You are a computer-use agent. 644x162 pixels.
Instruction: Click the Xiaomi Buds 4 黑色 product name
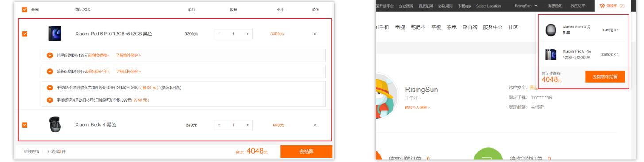click(x=96, y=125)
